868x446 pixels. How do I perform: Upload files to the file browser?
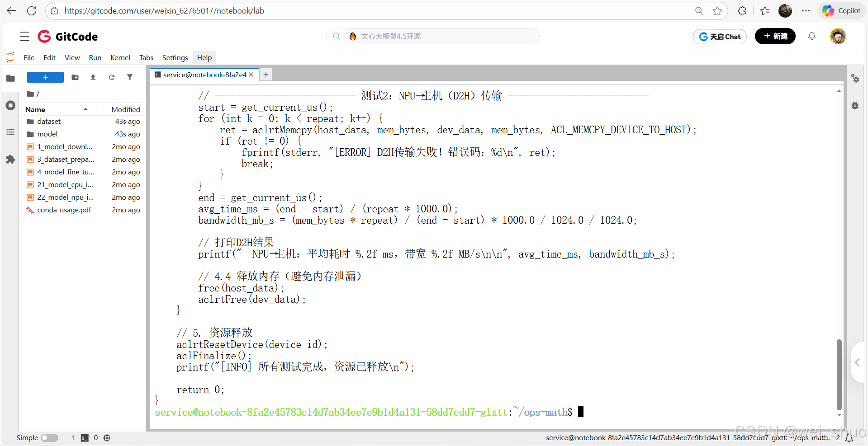coord(93,77)
